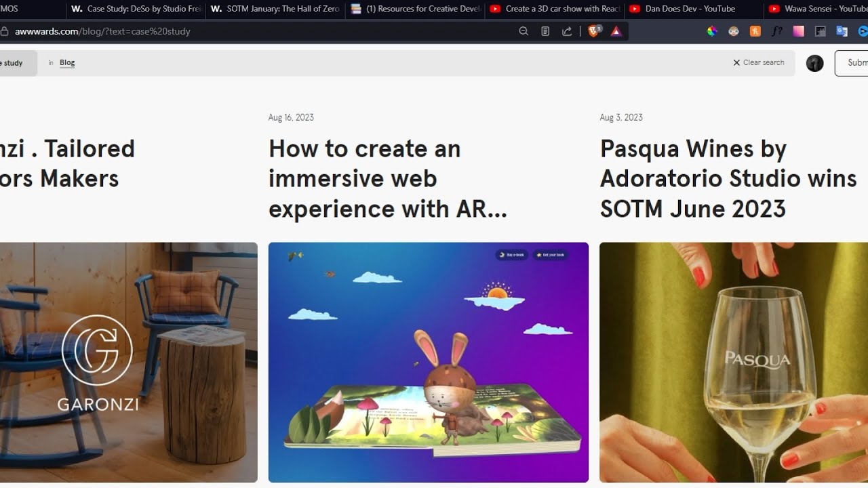The image size is (868, 488).
Task: Open the pink gradient extension icon
Action: tap(799, 31)
